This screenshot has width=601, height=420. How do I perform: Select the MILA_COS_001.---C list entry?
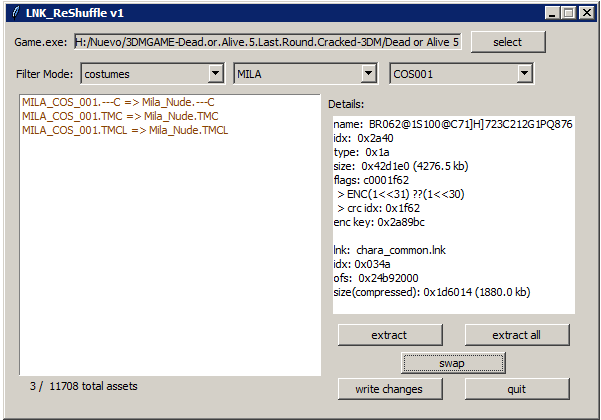click(x=118, y=103)
